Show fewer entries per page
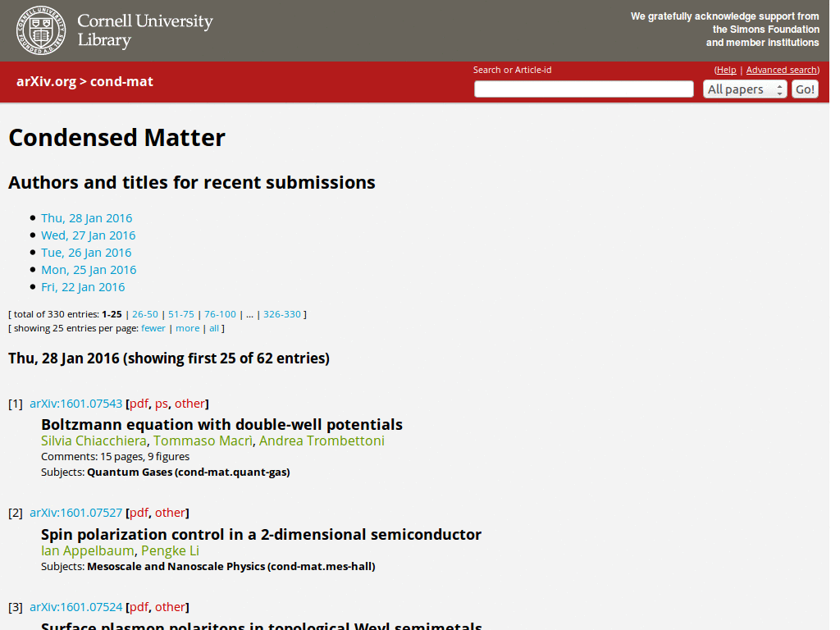 point(153,327)
